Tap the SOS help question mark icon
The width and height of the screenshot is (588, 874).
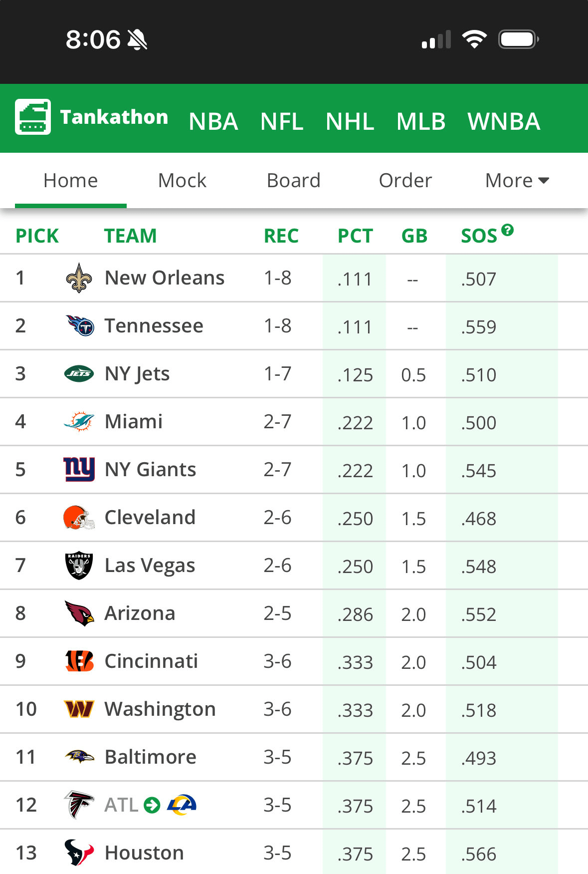tap(508, 230)
